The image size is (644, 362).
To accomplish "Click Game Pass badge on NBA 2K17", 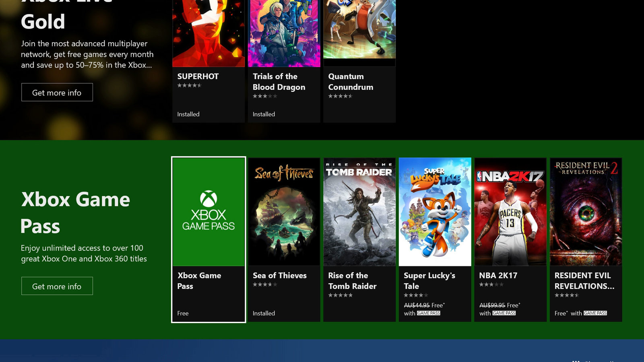I will click(x=504, y=313).
